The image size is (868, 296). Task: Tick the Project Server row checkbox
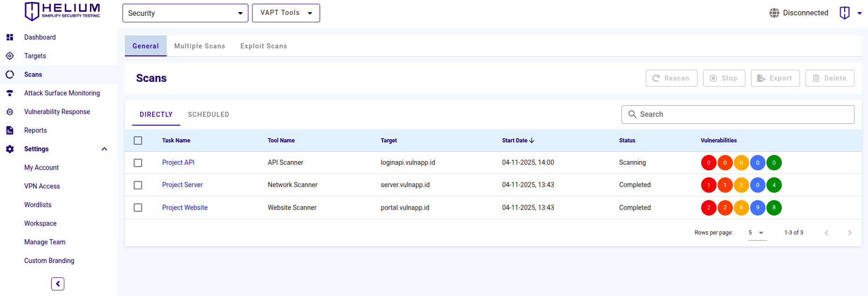(x=138, y=185)
